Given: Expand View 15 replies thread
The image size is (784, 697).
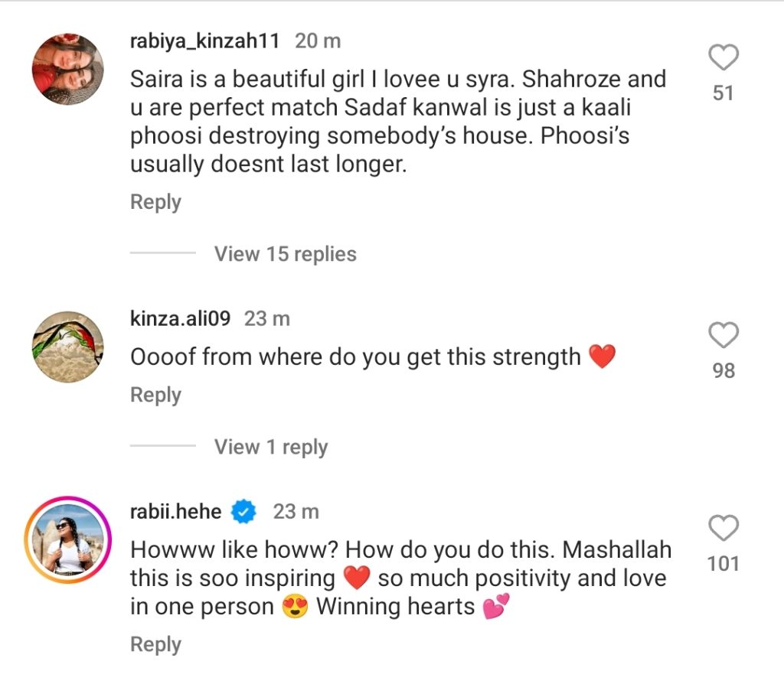Looking at the screenshot, I should (x=285, y=254).
